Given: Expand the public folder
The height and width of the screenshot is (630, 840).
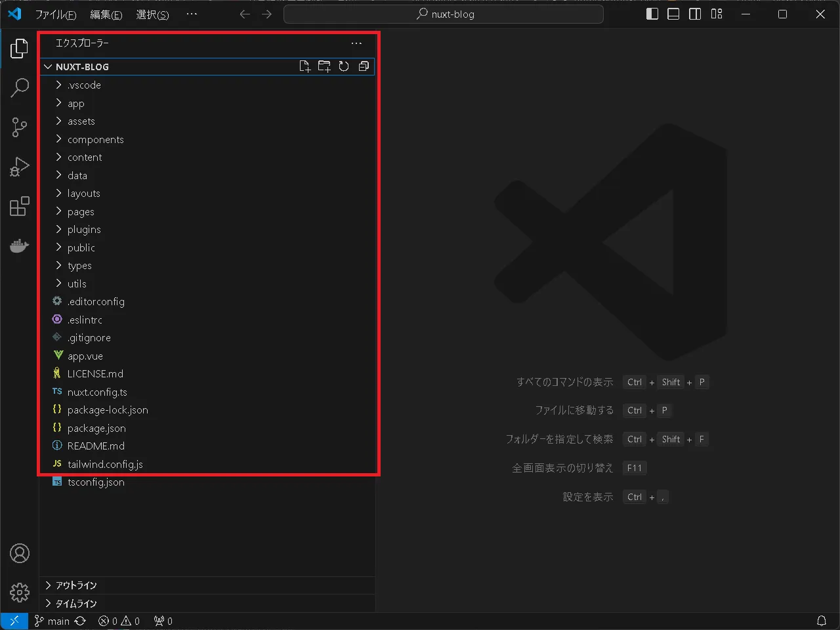Looking at the screenshot, I should click(207, 247).
